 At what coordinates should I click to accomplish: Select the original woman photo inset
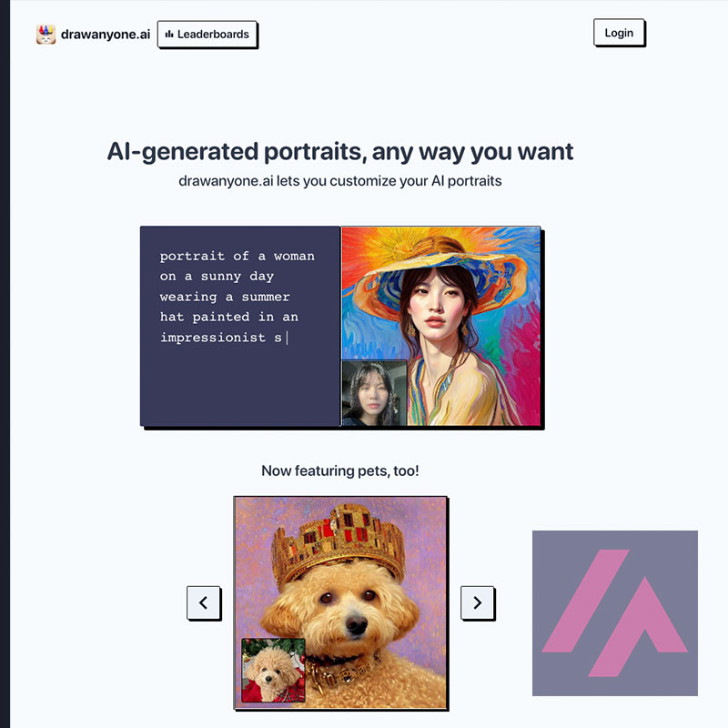click(x=374, y=393)
